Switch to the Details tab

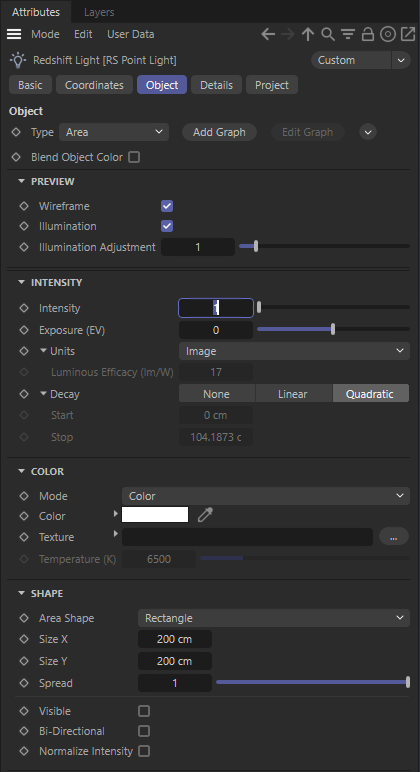216,85
